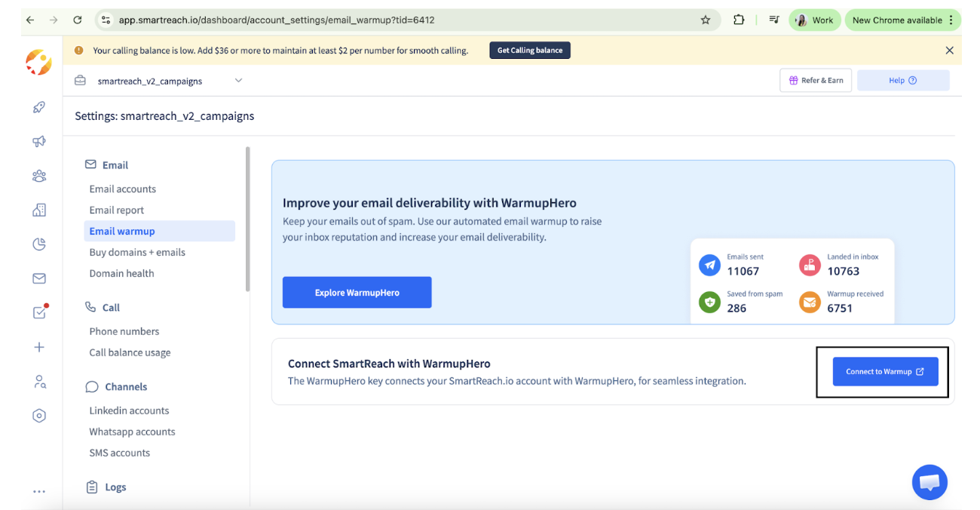
Task: Click the briefcase icon beside team name
Action: [x=80, y=81]
